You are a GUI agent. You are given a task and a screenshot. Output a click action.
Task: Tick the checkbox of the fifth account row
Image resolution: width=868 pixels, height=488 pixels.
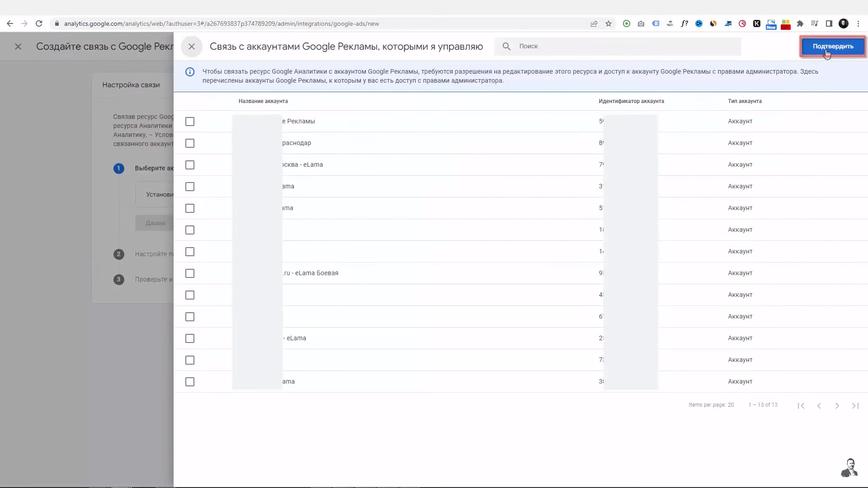(x=190, y=208)
